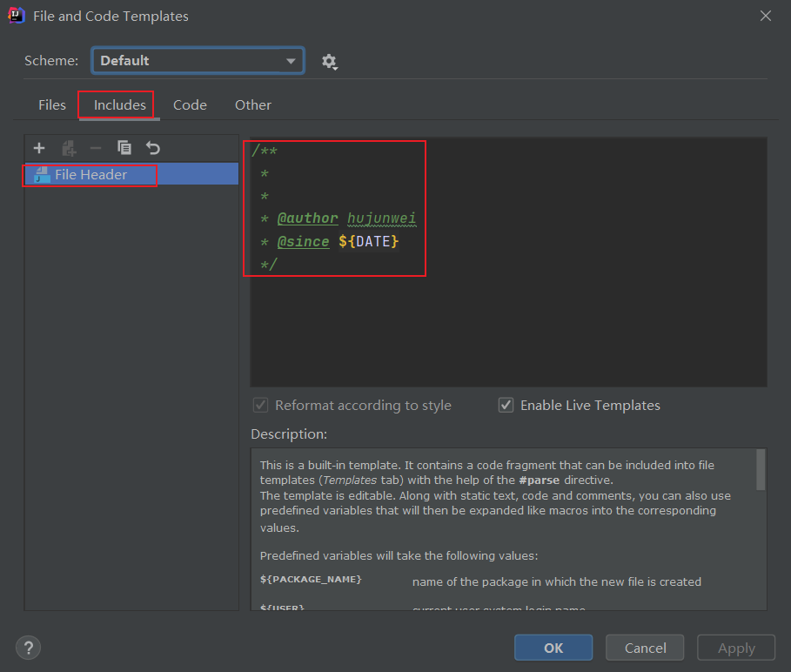791x672 pixels.
Task: Switch to the Files tab
Action: point(52,105)
